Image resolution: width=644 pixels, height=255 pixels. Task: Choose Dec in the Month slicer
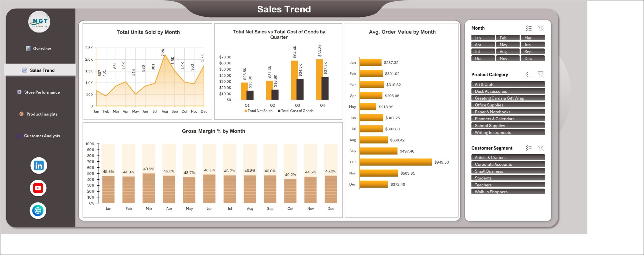pyautogui.click(x=533, y=58)
